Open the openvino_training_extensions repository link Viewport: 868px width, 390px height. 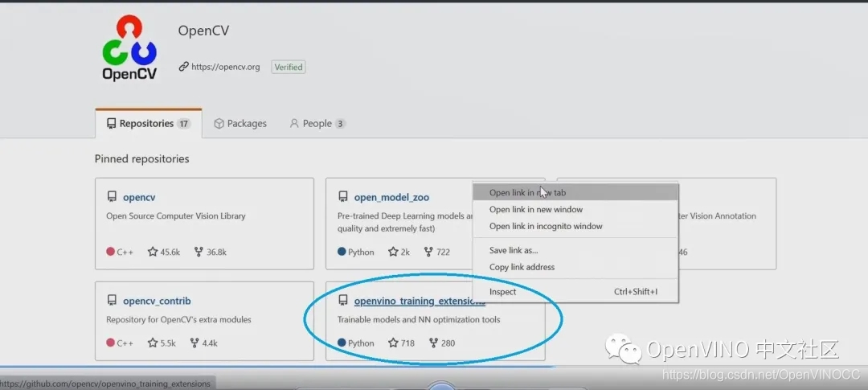[x=420, y=301]
